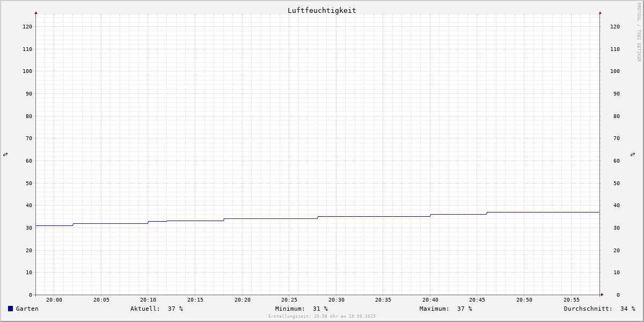644x322 pixels.
Task: Click the 20:05 x-axis time label
Action: click(x=101, y=300)
